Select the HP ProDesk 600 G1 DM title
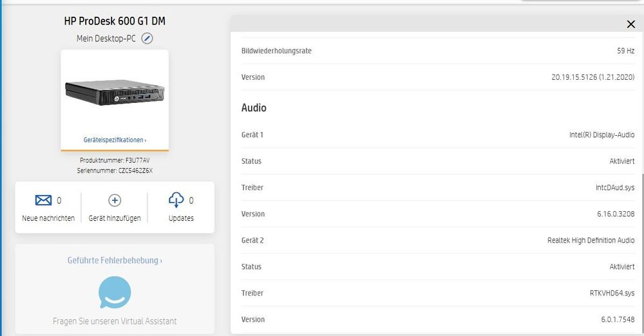 pyautogui.click(x=115, y=21)
